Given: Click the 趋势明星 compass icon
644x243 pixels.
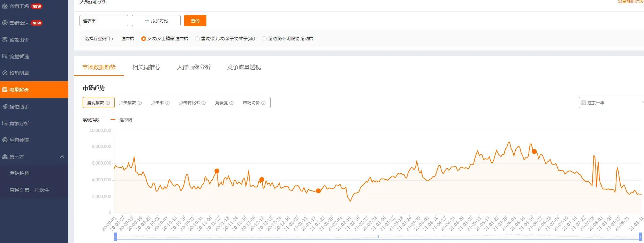Looking at the screenshot, I should (5, 73).
